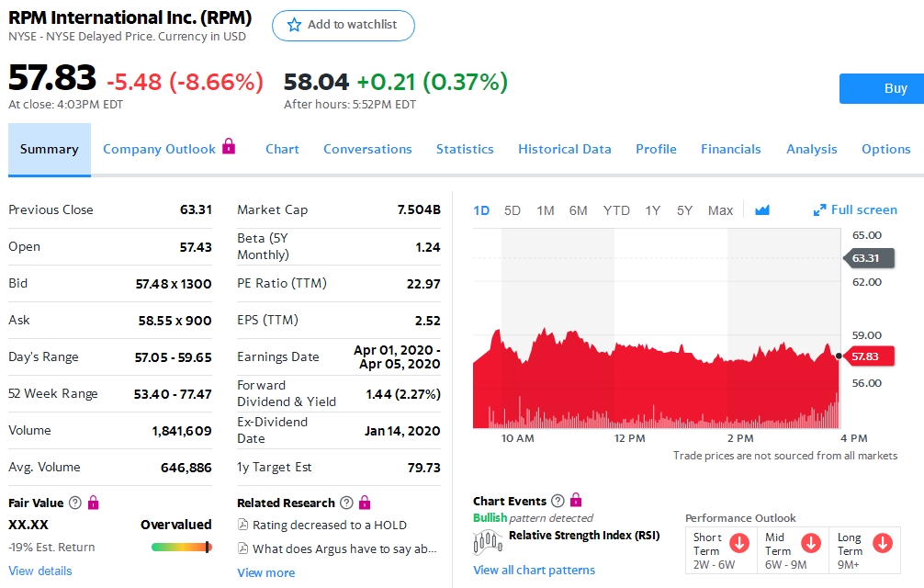Image resolution: width=924 pixels, height=588 pixels.
Task: Click the Chart Events help question mark
Action: tap(558, 501)
